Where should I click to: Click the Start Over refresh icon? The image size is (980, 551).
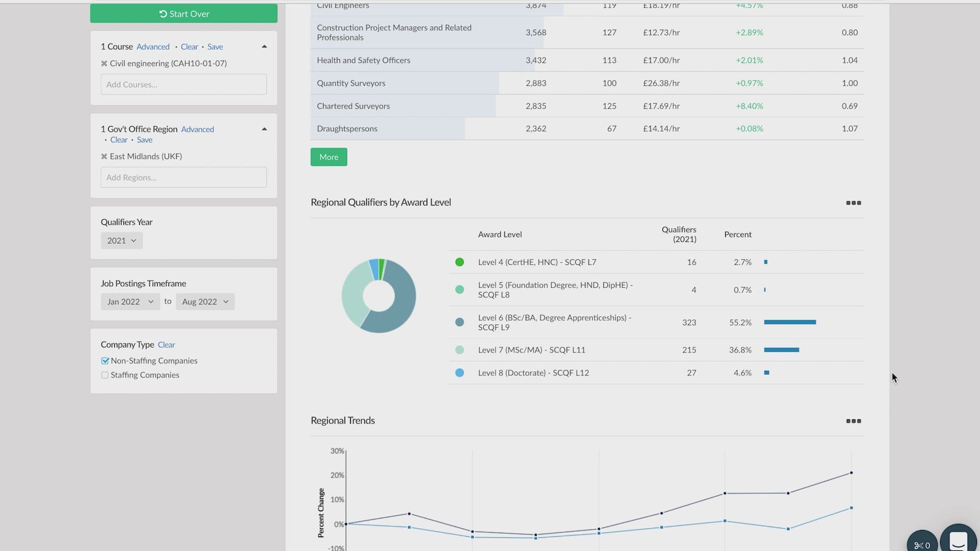[162, 14]
